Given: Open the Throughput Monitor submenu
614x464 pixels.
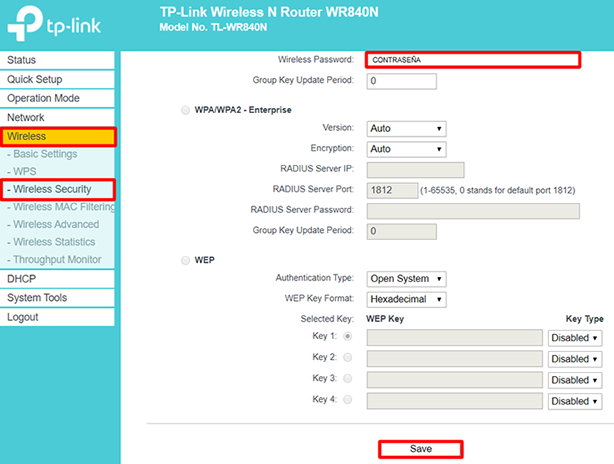Looking at the screenshot, I should tap(54, 260).
